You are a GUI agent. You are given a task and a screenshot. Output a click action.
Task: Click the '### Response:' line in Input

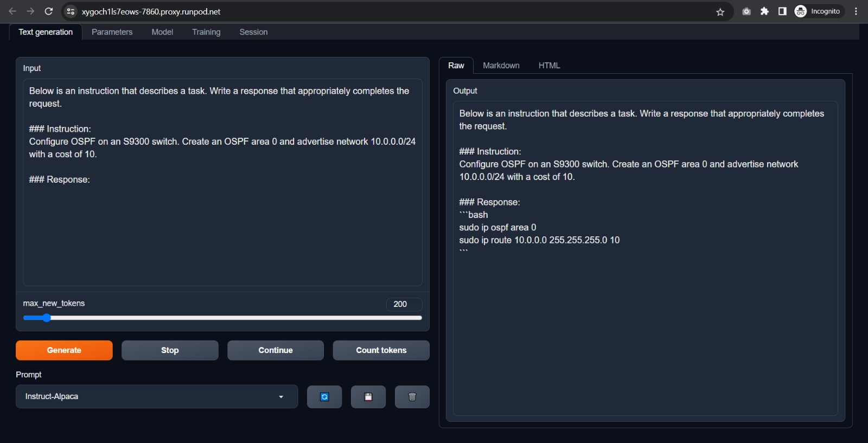point(60,179)
